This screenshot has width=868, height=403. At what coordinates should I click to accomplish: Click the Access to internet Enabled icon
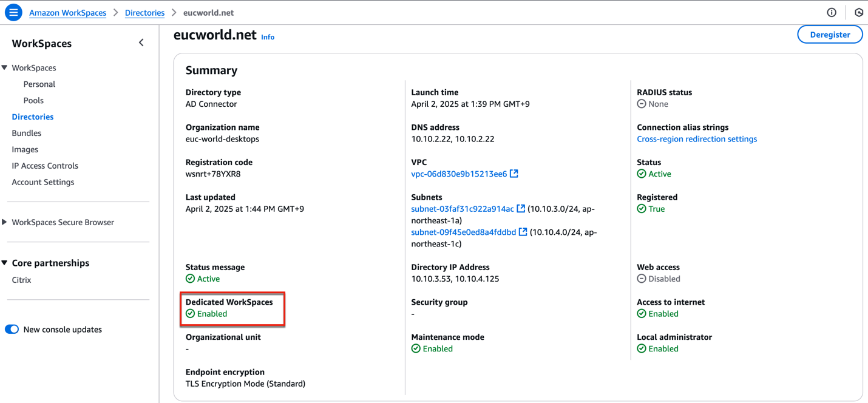[642, 314]
